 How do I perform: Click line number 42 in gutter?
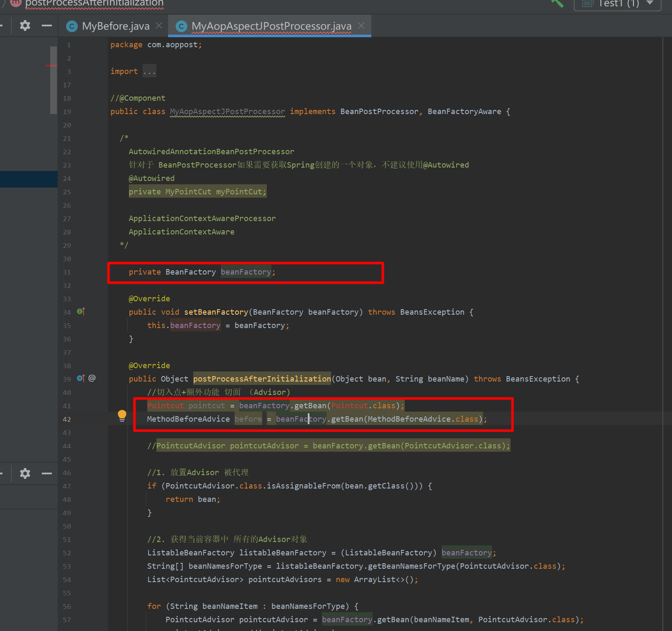click(67, 419)
